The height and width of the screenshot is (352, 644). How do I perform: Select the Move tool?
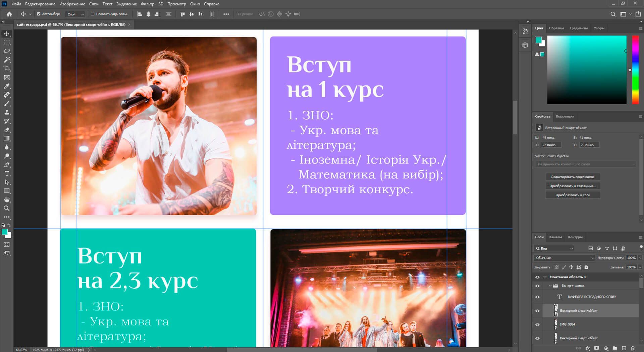(7, 34)
